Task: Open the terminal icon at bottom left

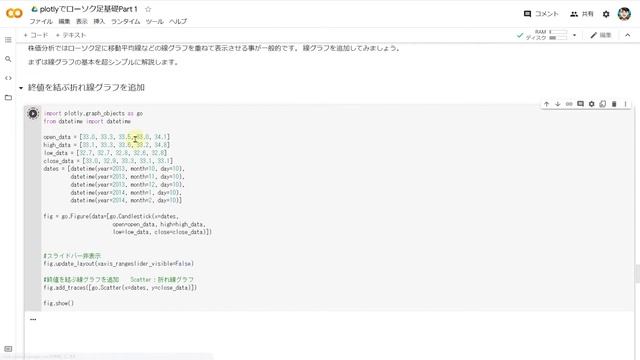Action: tap(8, 349)
